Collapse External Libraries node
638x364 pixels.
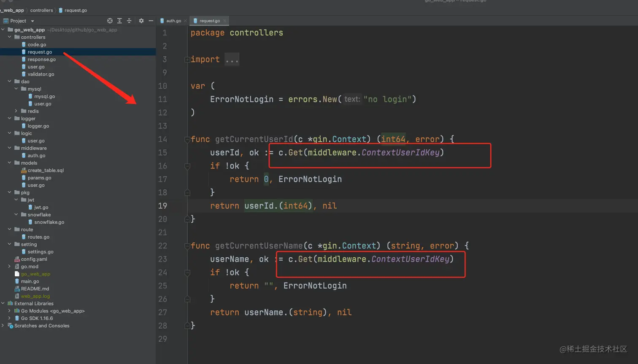pyautogui.click(x=3, y=303)
